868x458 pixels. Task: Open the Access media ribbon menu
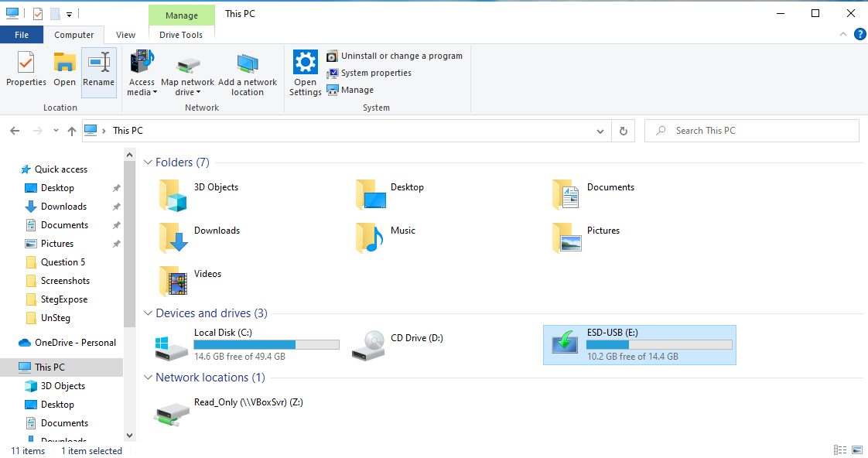click(x=142, y=73)
